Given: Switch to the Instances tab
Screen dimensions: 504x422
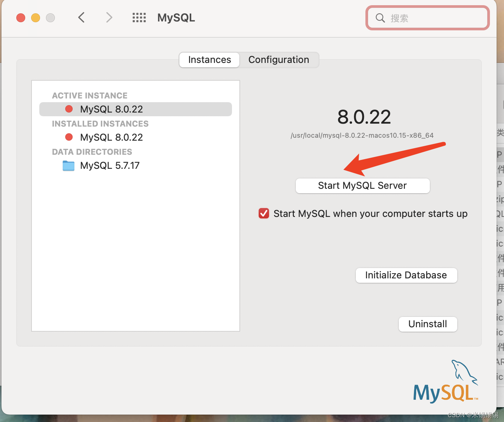Looking at the screenshot, I should coord(209,60).
